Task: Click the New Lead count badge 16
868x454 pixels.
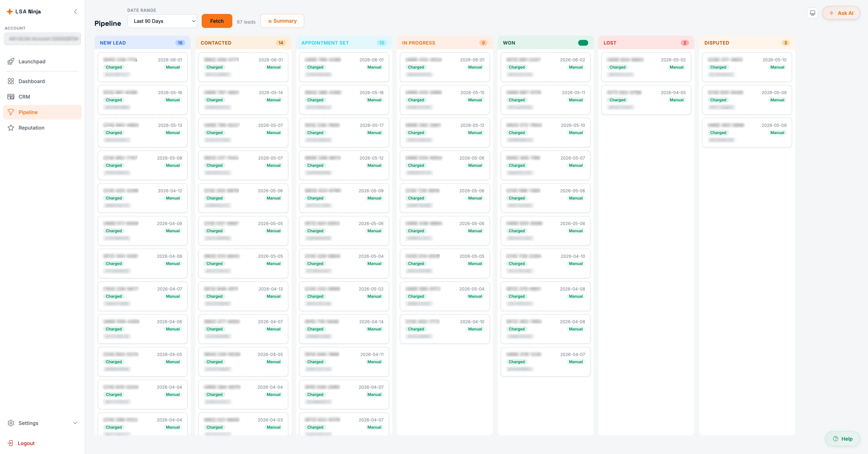Action: click(180, 43)
